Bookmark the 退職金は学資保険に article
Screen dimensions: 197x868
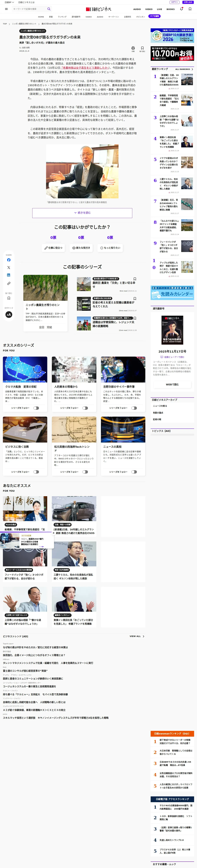point(135,318)
